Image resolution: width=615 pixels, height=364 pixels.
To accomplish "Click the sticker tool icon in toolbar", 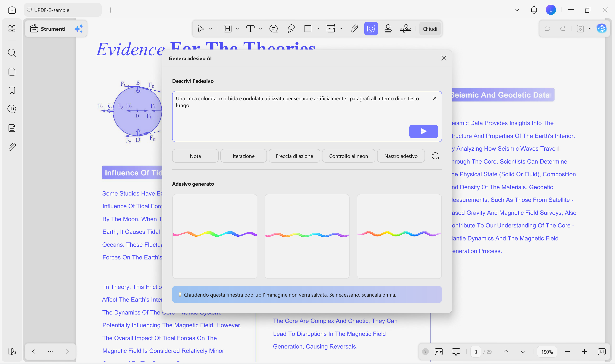I will tap(371, 29).
